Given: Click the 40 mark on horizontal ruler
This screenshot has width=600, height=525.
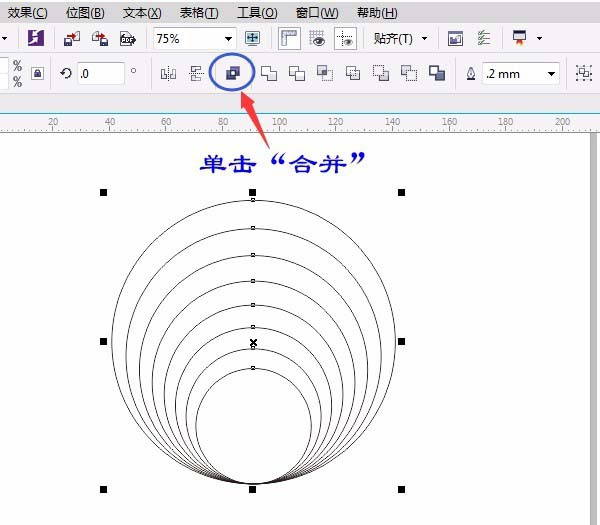Looking at the screenshot, I should [x=110, y=122].
